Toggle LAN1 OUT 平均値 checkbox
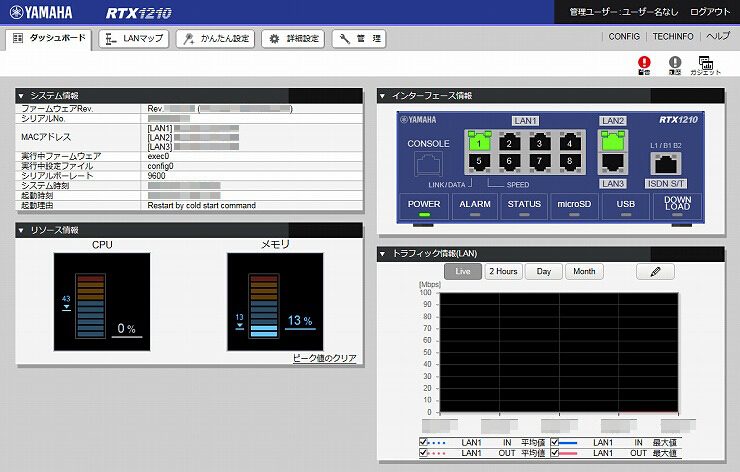The width and height of the screenshot is (740, 472). click(x=423, y=453)
